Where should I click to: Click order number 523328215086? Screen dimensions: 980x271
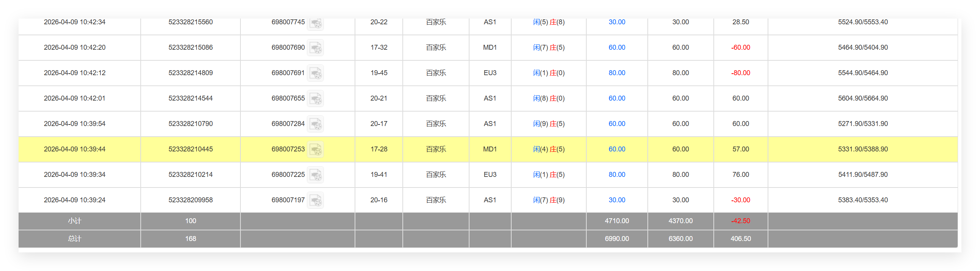click(190, 47)
